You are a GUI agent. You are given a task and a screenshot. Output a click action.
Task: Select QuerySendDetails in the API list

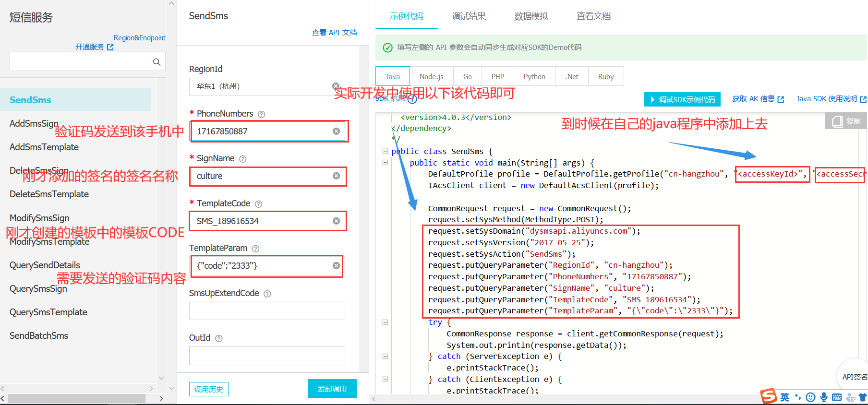click(45, 265)
